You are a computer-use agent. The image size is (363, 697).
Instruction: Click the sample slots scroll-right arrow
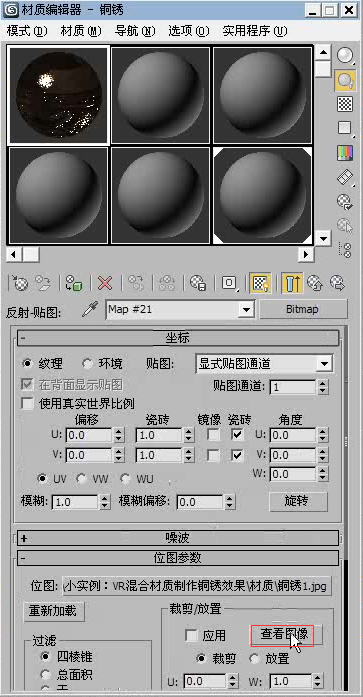click(x=305, y=255)
